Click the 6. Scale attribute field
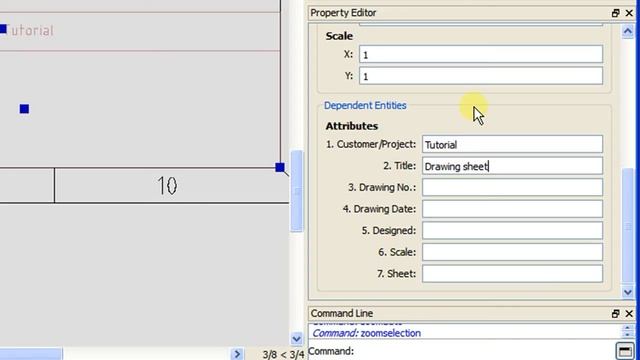This screenshot has height=360, width=640. (x=512, y=252)
